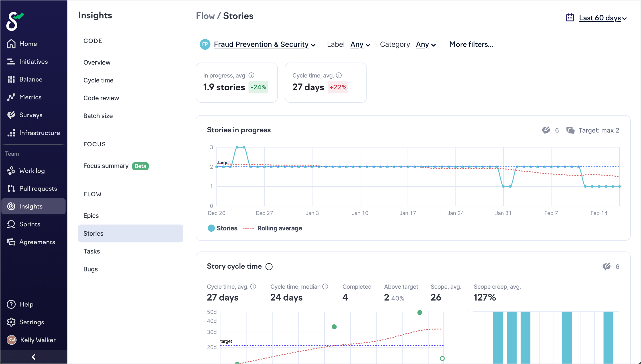The height and width of the screenshot is (364, 641).
Task: Click the Beta badge by Focus summary
Action: click(x=140, y=166)
